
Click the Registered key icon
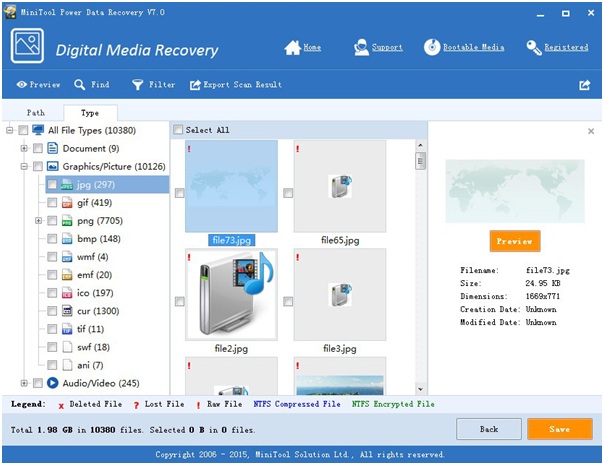[x=534, y=47]
